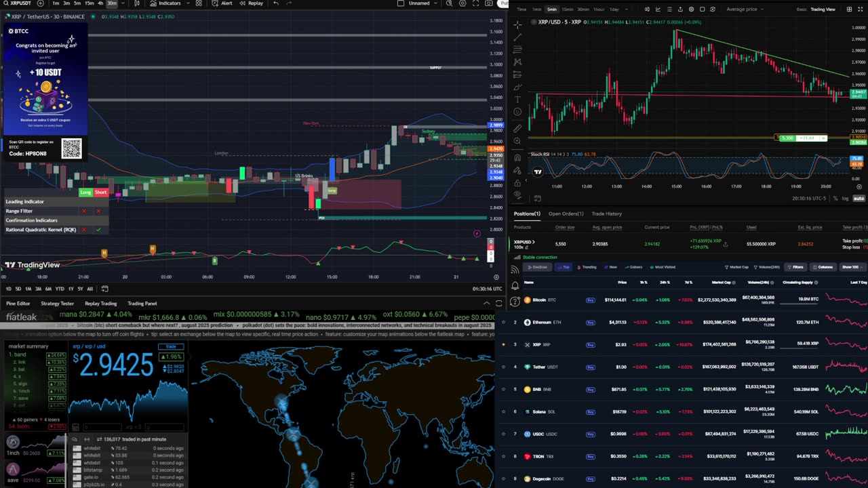Click the Buy button for Ethereum
Screen dimensions: 868x488
tap(590, 322)
